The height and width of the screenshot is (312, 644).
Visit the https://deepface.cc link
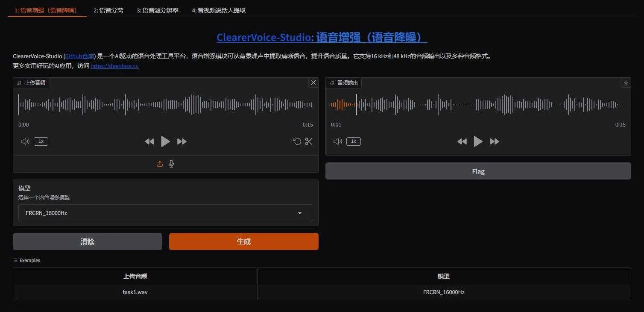click(x=114, y=66)
